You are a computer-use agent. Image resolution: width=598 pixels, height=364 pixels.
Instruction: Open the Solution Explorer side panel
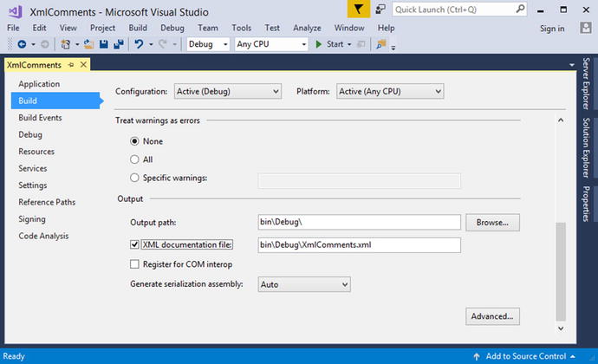click(586, 147)
